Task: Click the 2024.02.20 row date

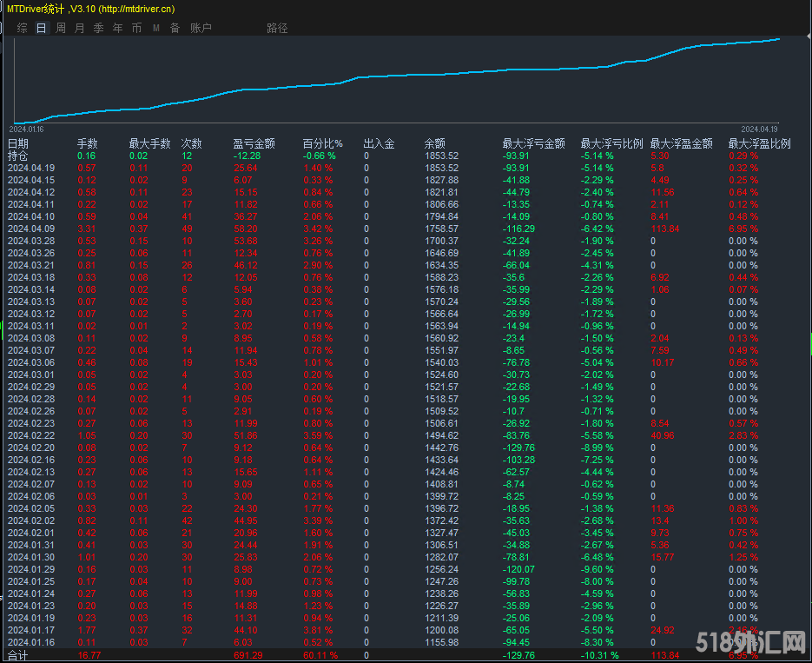Action: (x=31, y=448)
